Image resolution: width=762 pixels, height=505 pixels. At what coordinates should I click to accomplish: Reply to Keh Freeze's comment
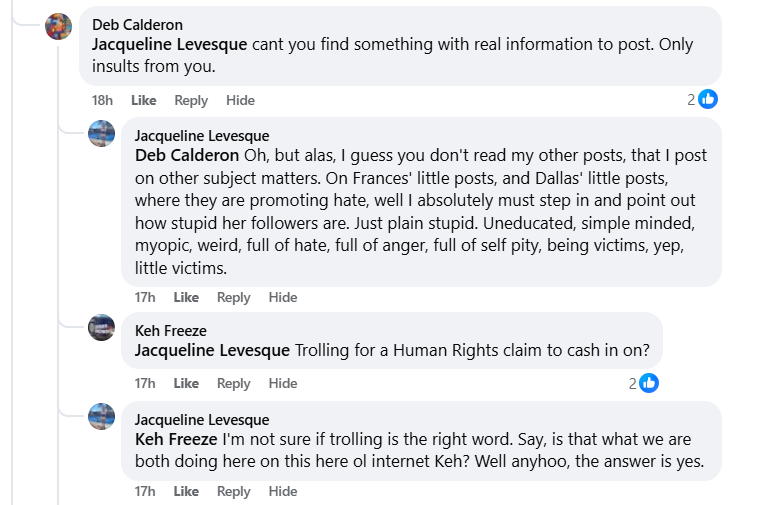[x=233, y=383]
